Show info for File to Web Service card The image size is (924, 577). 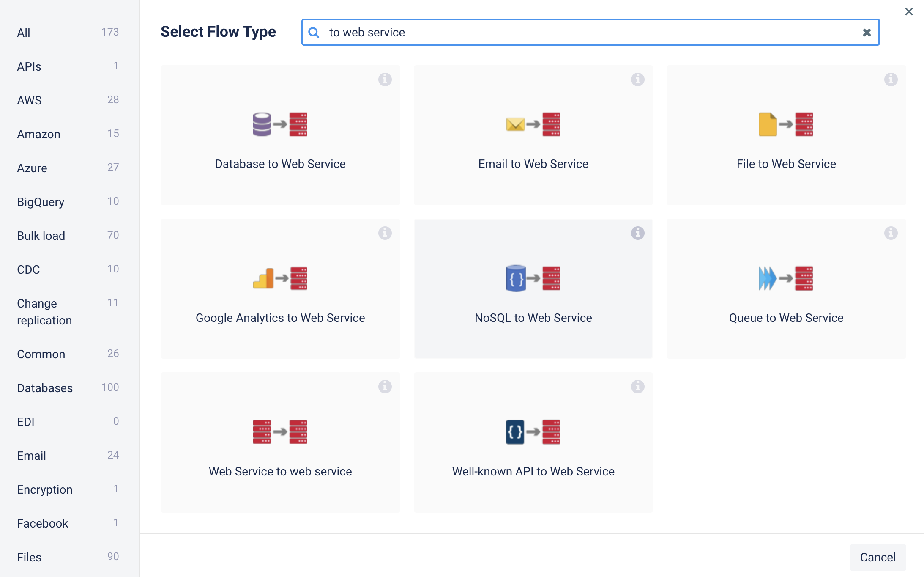[x=891, y=79]
